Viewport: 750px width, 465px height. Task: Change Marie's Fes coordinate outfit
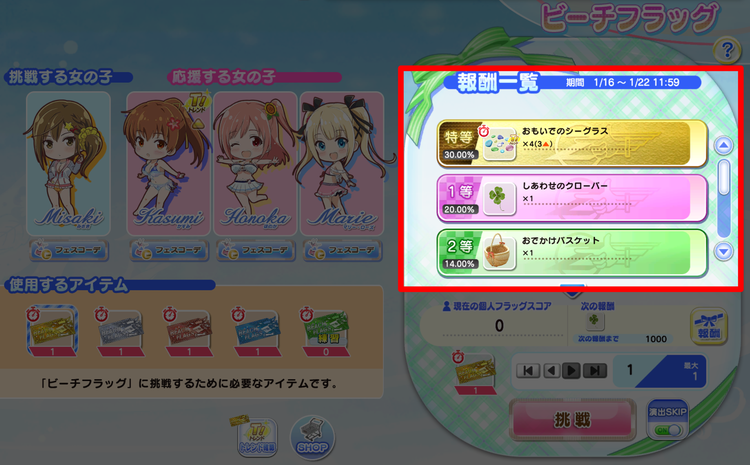pyautogui.click(x=342, y=250)
